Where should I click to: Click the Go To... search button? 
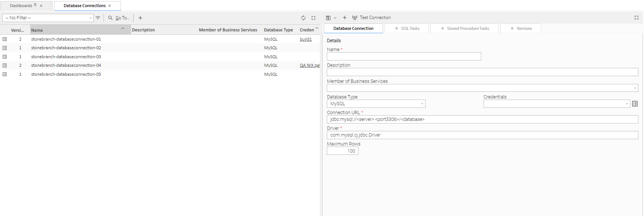119,18
